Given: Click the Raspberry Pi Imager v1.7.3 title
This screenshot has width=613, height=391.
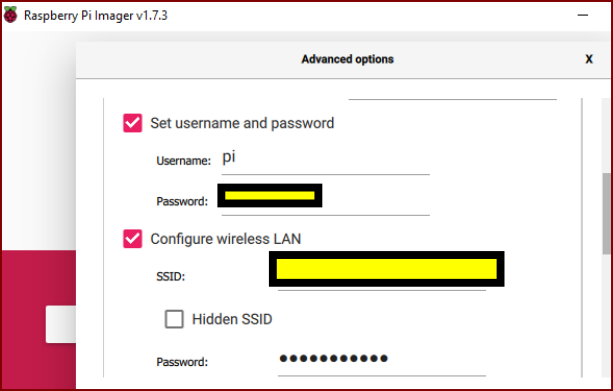Looking at the screenshot, I should (96, 16).
